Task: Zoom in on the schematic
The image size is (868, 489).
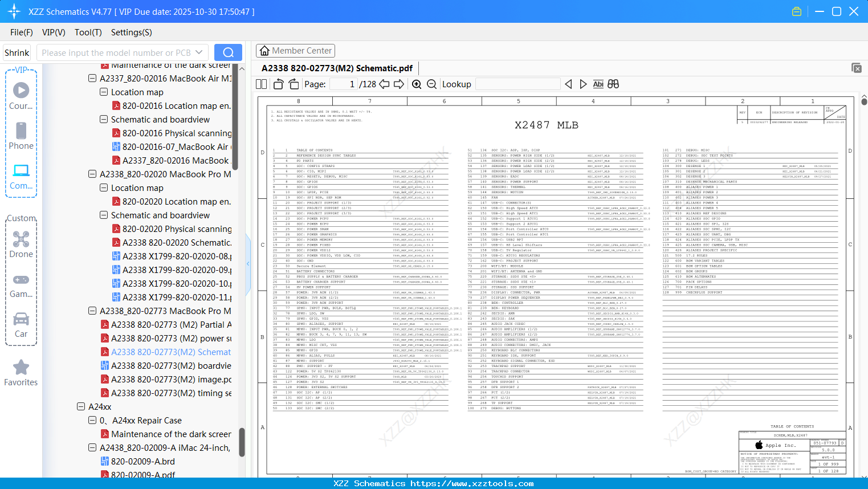Action: coord(417,84)
